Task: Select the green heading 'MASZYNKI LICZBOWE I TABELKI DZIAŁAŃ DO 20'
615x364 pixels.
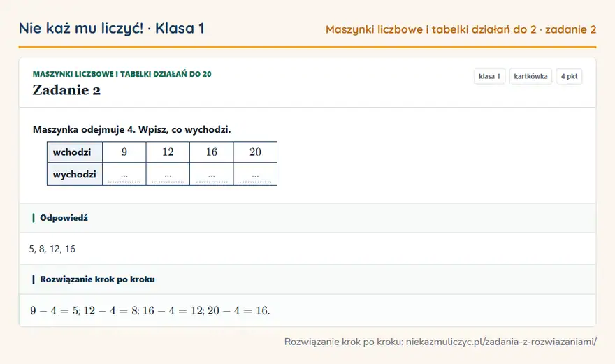Action: pyautogui.click(x=122, y=74)
